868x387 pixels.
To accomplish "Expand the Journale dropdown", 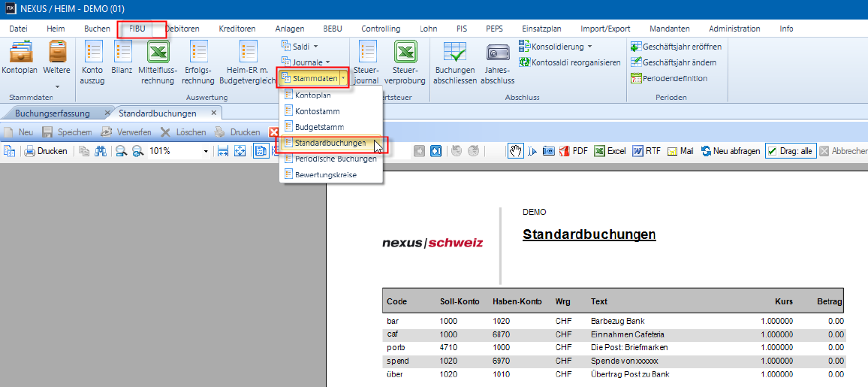I will point(306,62).
